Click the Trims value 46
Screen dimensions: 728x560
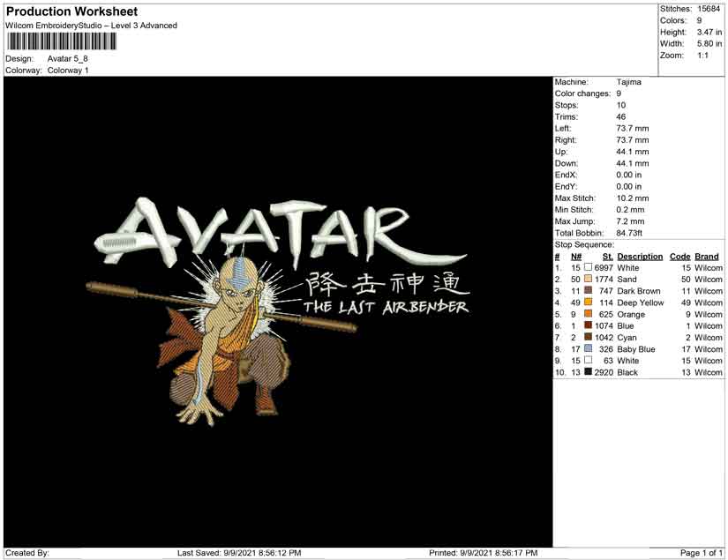(621, 117)
